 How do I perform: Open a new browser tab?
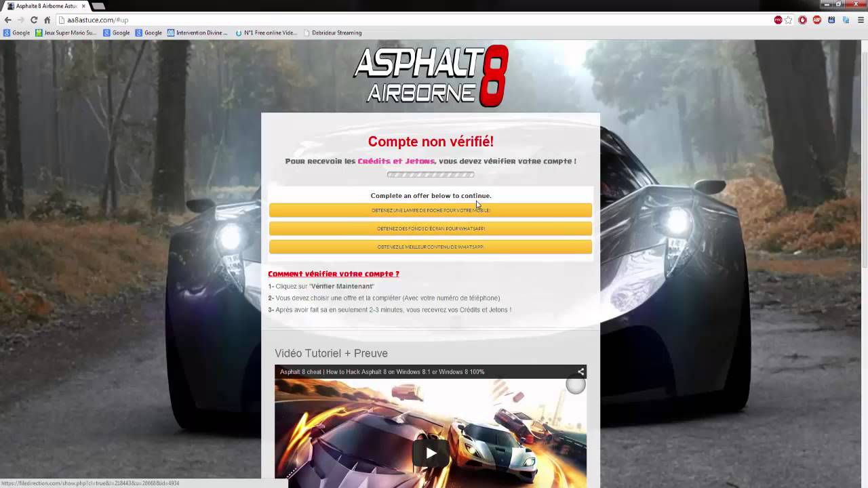pyautogui.click(x=98, y=6)
